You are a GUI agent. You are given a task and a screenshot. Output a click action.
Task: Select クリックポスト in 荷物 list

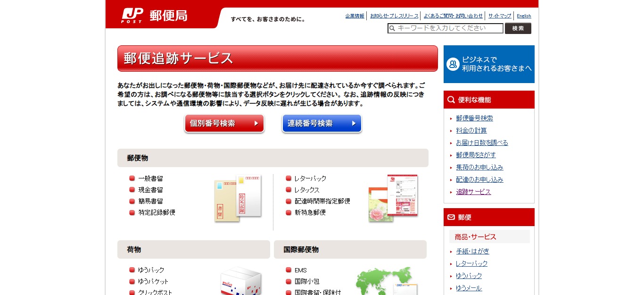pos(156,292)
